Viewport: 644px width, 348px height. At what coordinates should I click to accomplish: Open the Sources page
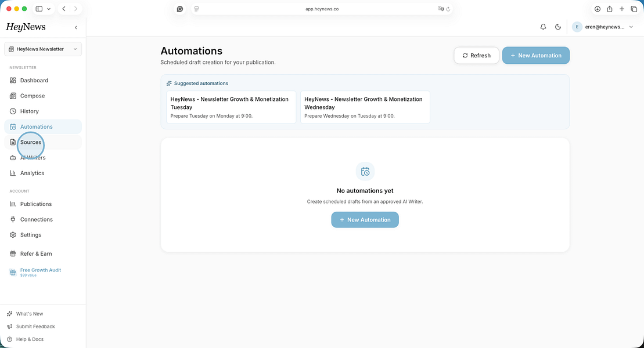click(x=43, y=142)
